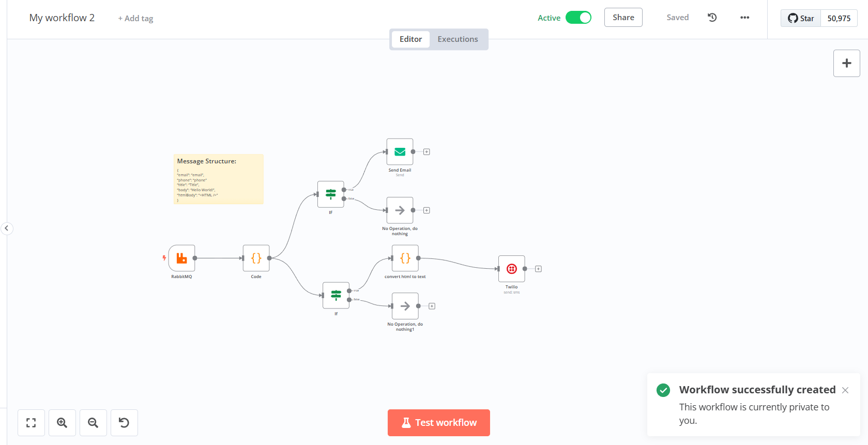Viewport: 868px width, 445px height.
Task: Zoom in on the canvas
Action: pos(62,423)
